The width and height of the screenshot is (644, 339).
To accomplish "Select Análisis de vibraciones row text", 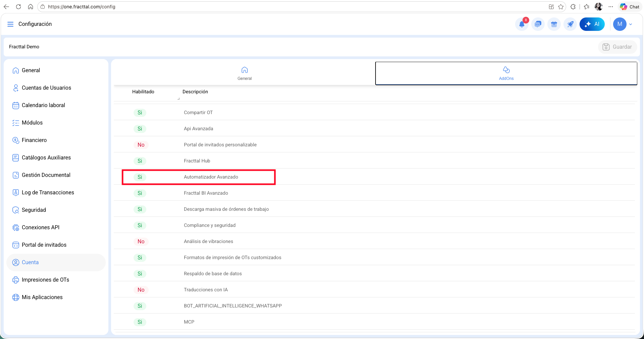I will 208,242.
